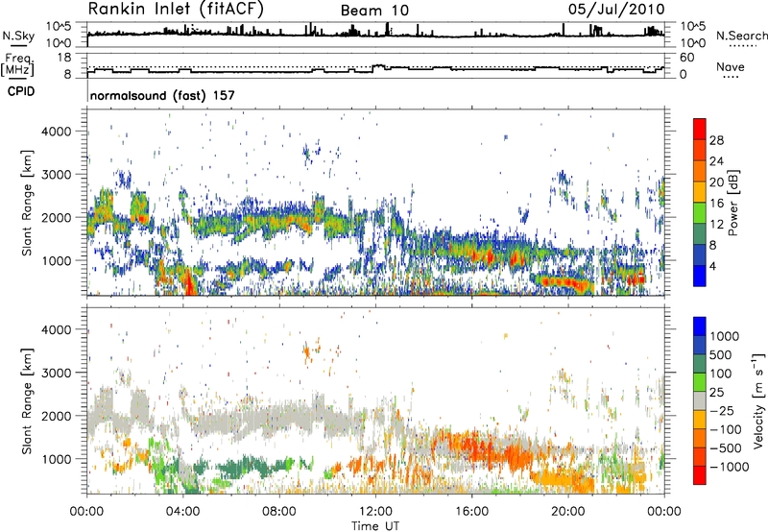Image resolution: width=768 pixels, height=532 pixels.
Task: Click the 'Nave' legend label
Action: [x=731, y=66]
